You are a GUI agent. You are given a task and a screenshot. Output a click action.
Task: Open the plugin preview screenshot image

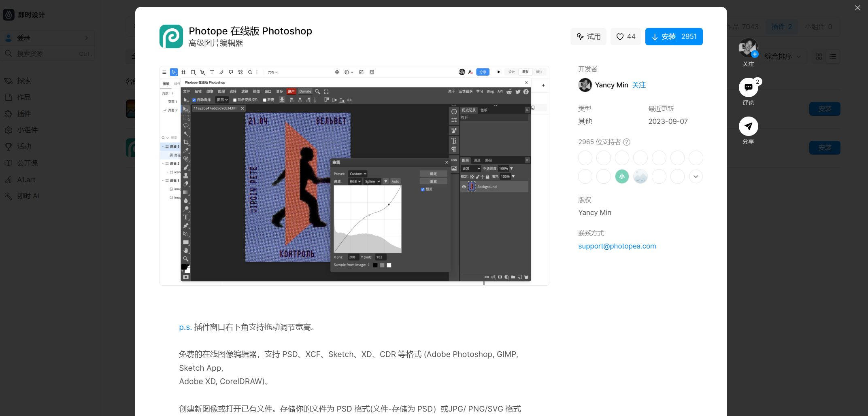[354, 176]
